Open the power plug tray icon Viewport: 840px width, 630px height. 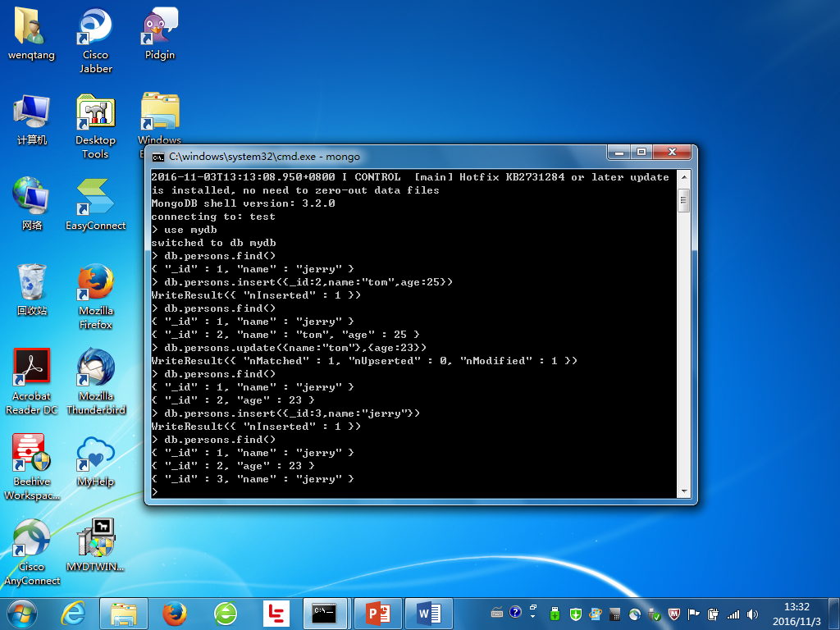(x=713, y=614)
